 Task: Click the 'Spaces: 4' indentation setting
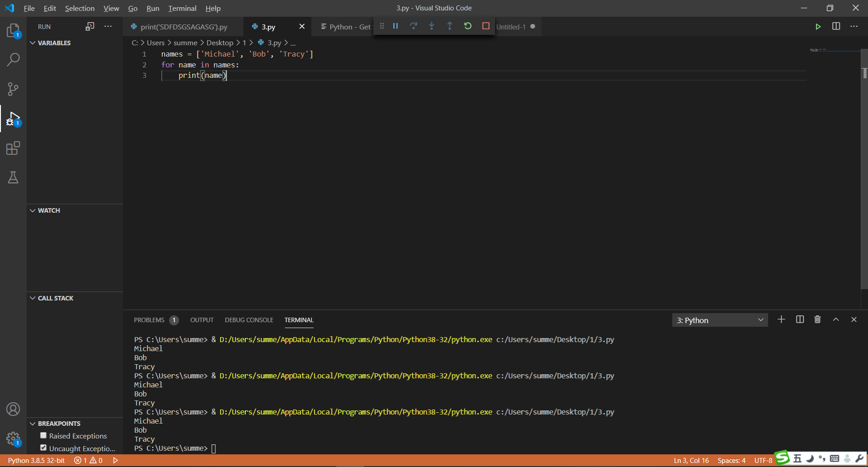click(731, 460)
